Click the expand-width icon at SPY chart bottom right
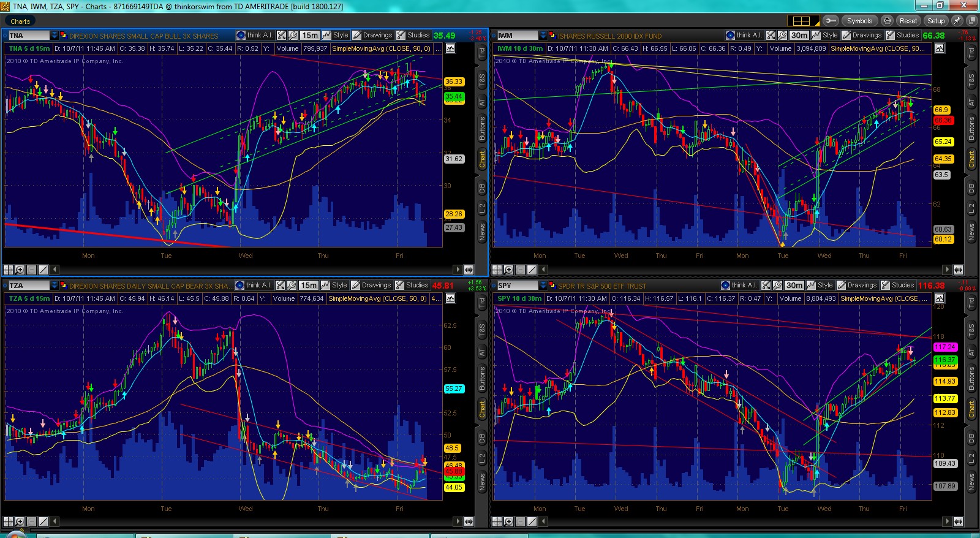This screenshot has width=980, height=538. (x=958, y=521)
